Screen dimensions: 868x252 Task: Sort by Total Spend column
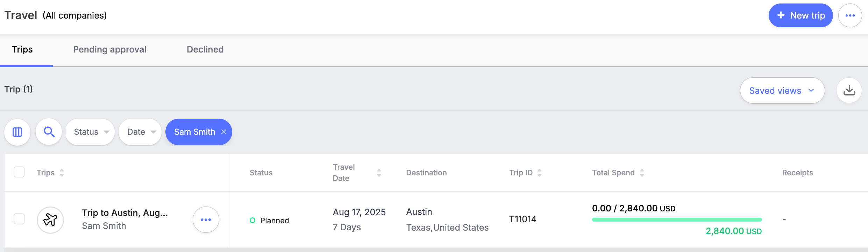point(642,173)
